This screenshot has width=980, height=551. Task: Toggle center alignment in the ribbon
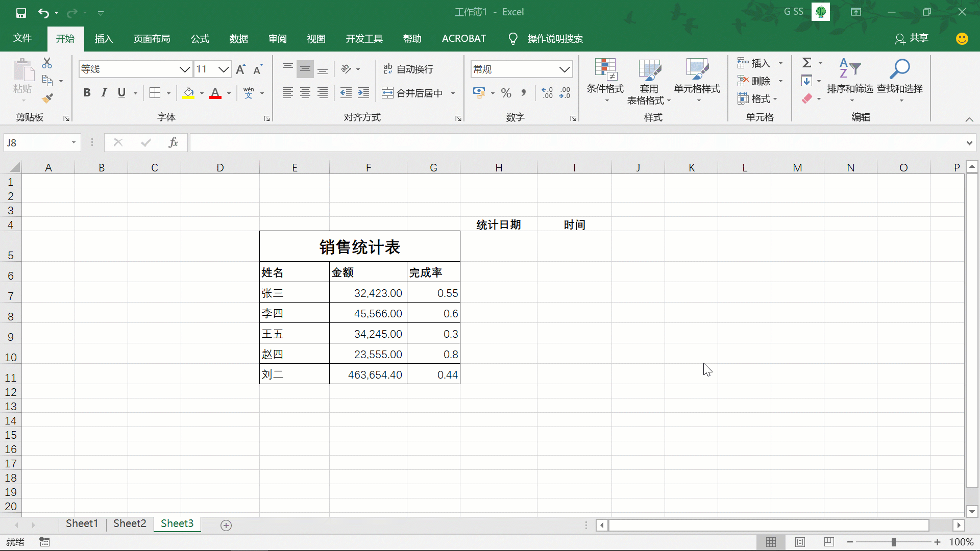tap(305, 92)
